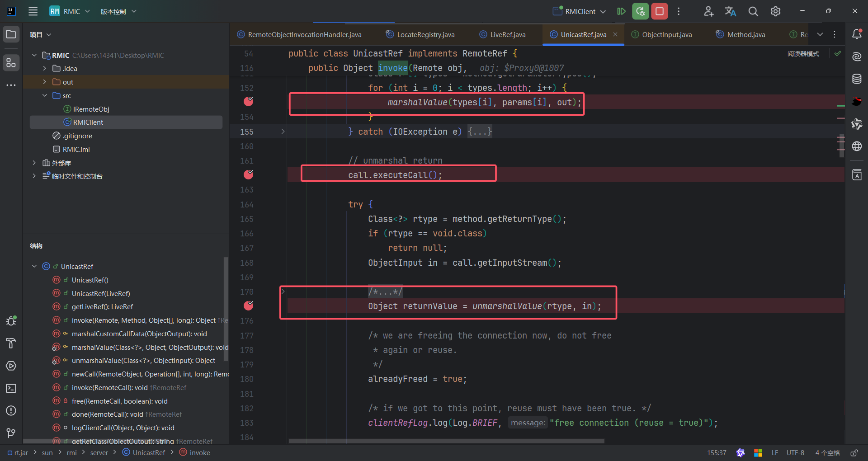
Task: Select RMIClient file in project tree
Action: (126, 122)
